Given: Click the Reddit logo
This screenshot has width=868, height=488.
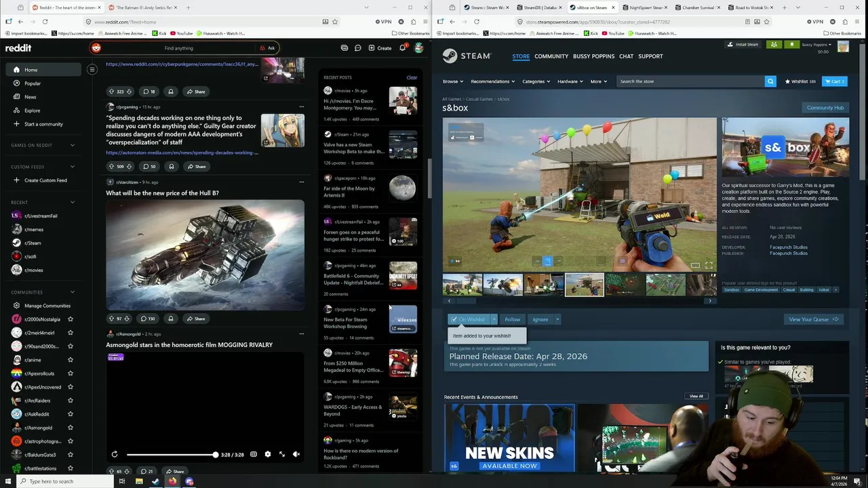Looking at the screenshot, I should (18, 48).
